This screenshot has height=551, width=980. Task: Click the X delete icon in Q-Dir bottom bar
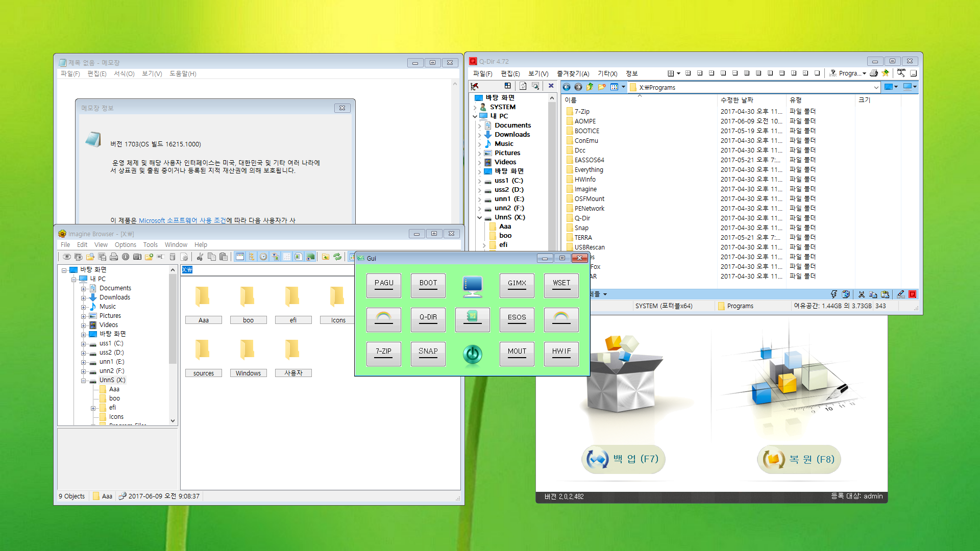862,294
